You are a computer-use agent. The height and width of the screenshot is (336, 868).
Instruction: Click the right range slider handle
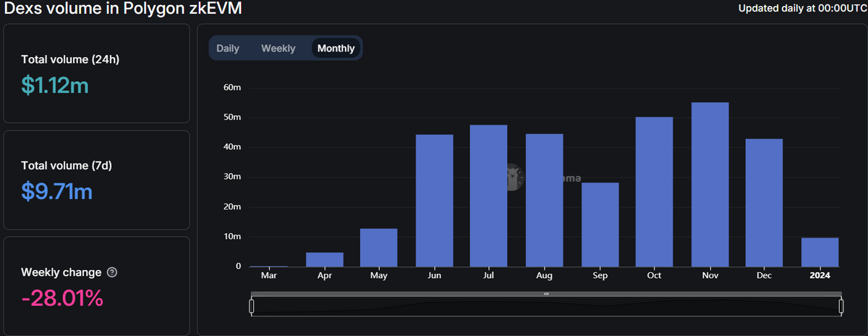tap(842, 306)
